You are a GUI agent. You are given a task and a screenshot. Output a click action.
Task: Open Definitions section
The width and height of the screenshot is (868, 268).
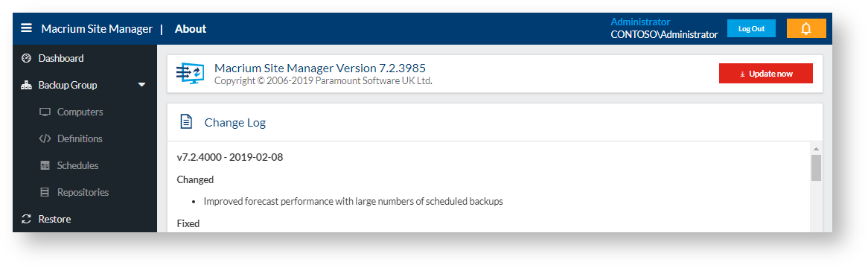(80, 138)
